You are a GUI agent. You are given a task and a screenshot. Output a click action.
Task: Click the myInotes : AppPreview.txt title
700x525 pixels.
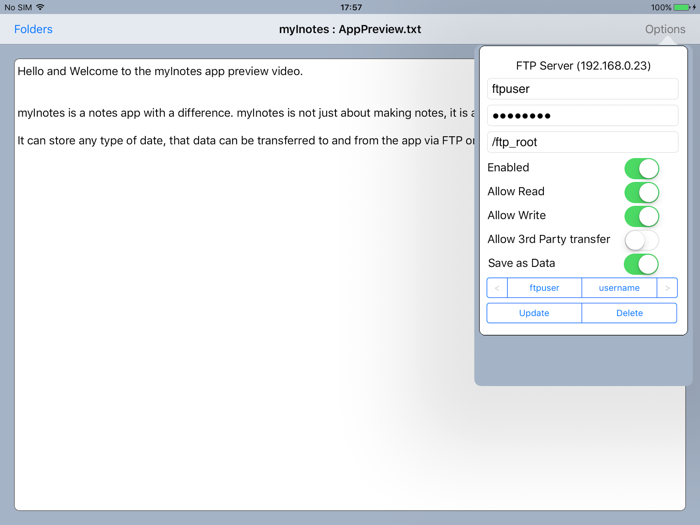tap(350, 29)
